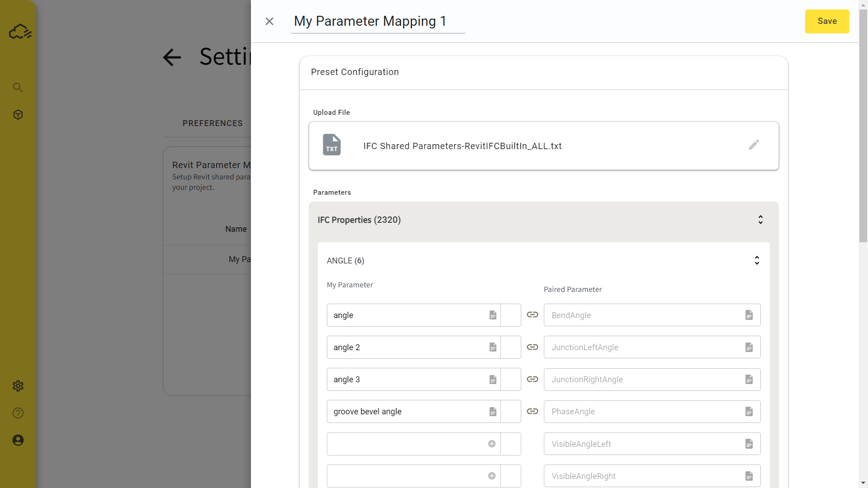
Task: Switch to the PREFERENCES tab
Action: coord(212,123)
